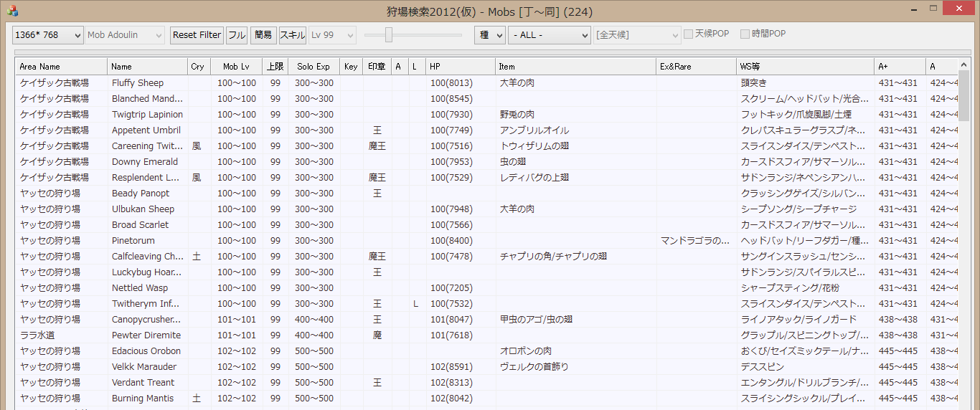Viewport: 980px width, 410px height.
Task: Select the Fluffy Sheep row name
Action: (x=138, y=83)
